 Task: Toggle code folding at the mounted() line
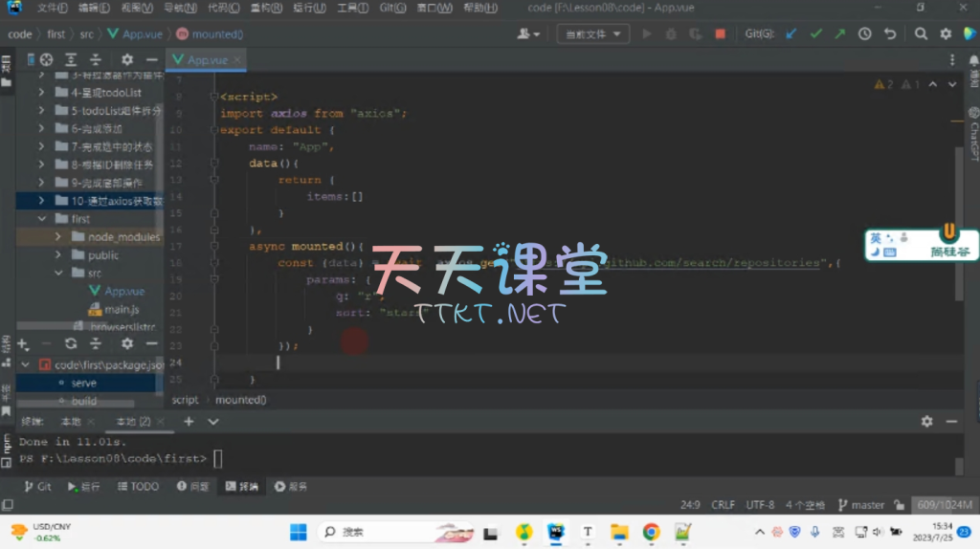pos(216,246)
